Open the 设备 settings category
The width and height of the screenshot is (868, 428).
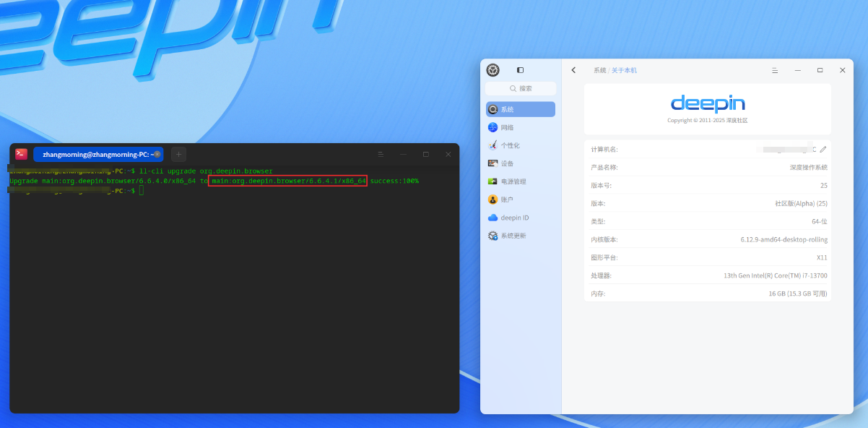(x=521, y=163)
